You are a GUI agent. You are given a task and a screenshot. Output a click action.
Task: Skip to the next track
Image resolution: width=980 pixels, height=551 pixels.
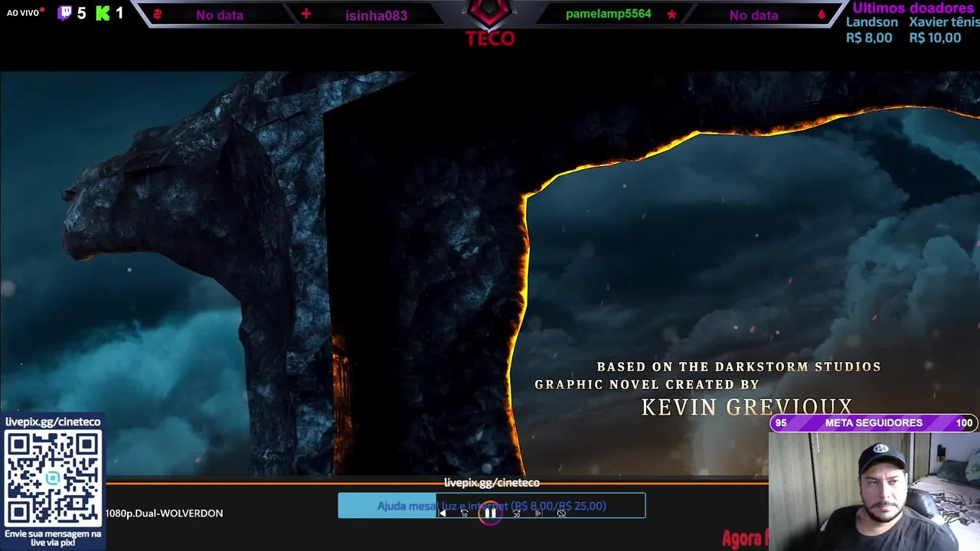(x=539, y=514)
